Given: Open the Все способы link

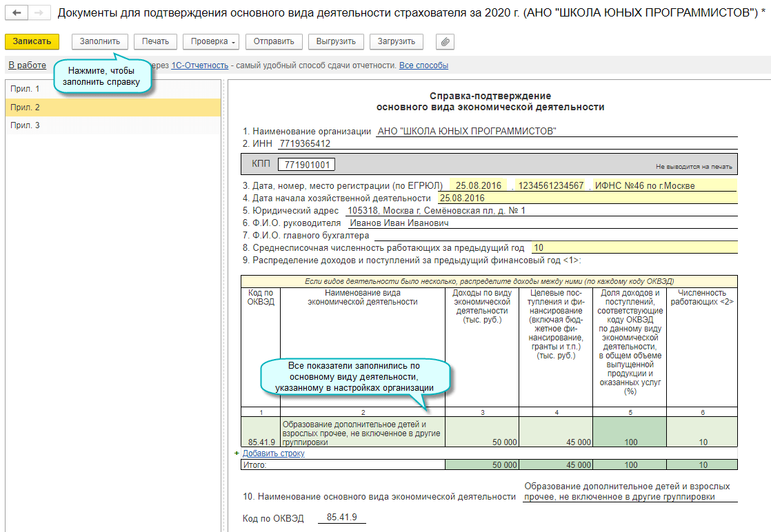Looking at the screenshot, I should [x=423, y=65].
